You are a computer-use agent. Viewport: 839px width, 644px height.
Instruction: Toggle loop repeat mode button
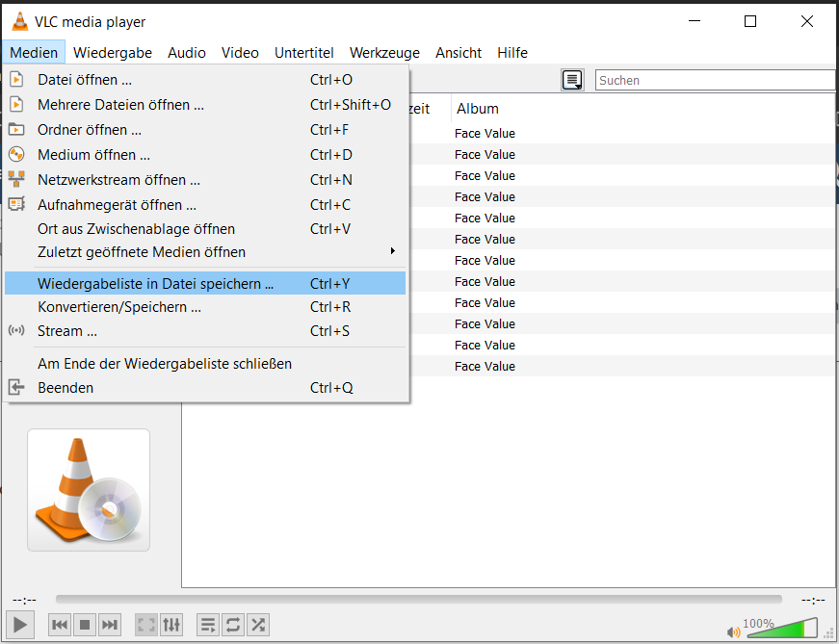[233, 624]
